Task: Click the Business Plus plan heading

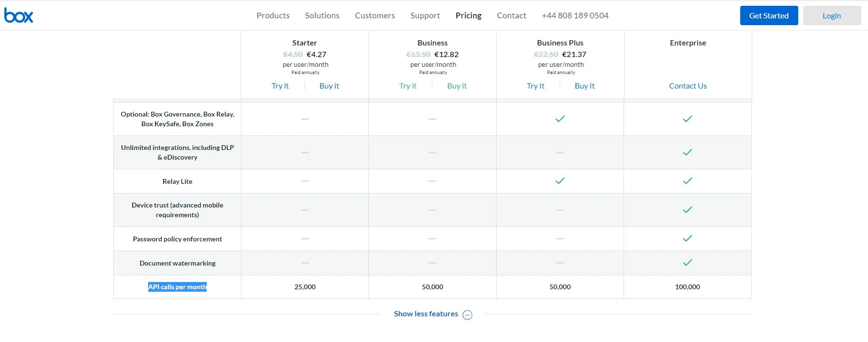Action: click(x=560, y=43)
